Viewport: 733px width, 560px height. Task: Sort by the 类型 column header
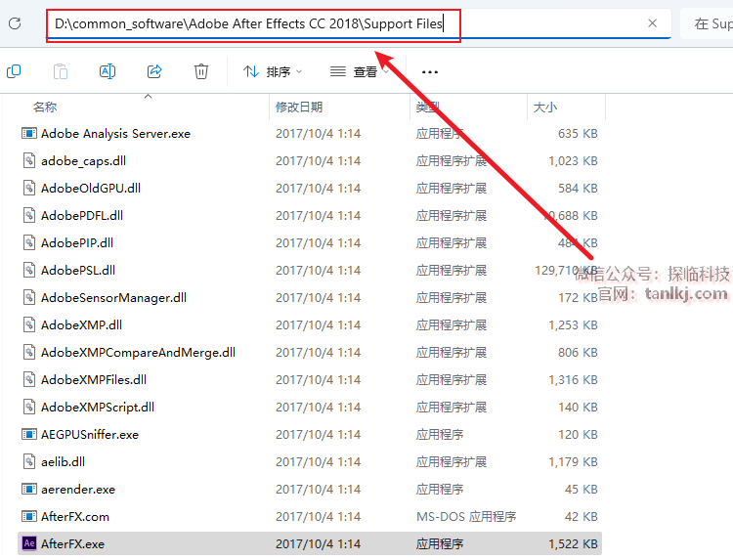[x=428, y=108]
